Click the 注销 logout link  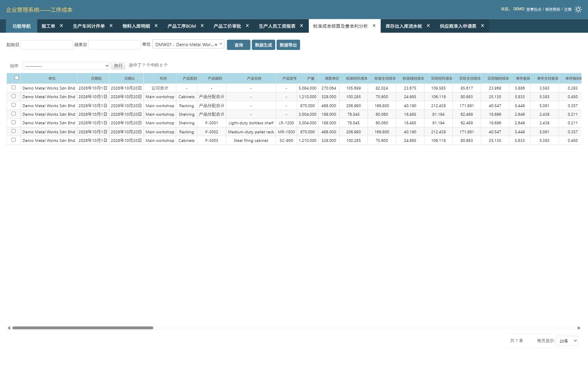[x=568, y=9]
